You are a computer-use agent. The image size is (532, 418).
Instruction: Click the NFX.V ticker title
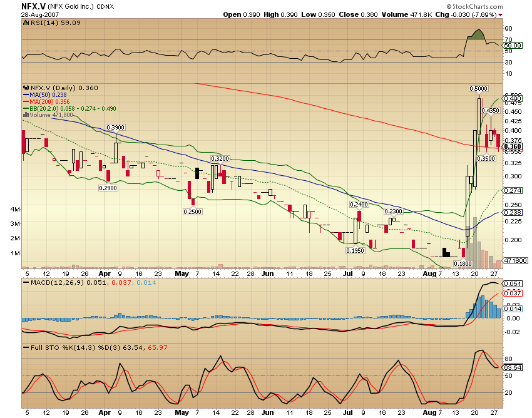[33, 6]
